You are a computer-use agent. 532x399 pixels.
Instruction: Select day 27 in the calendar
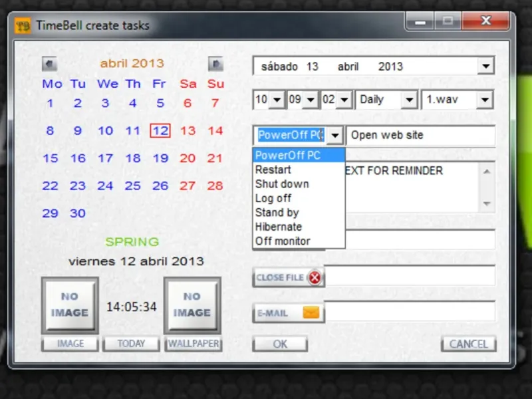188,186
